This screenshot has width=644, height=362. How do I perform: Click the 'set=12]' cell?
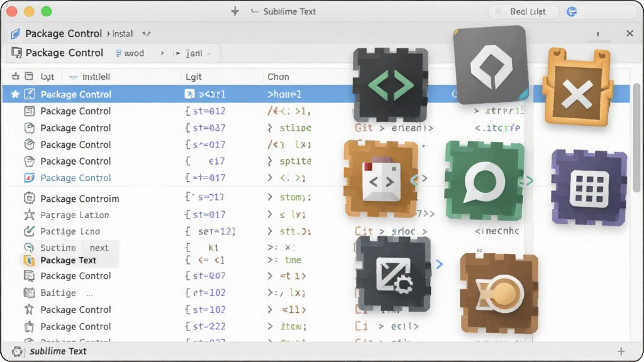(210, 231)
